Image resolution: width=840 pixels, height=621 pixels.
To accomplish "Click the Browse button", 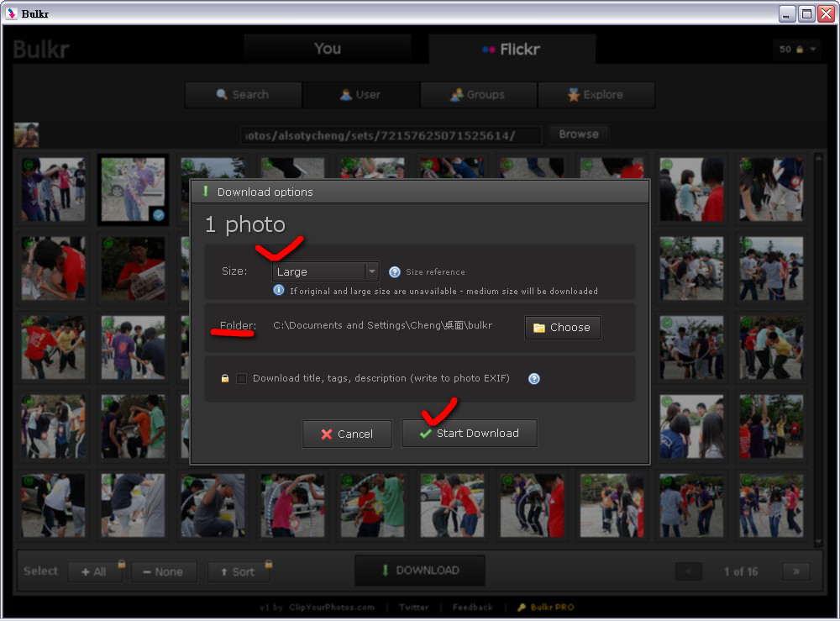I will [579, 134].
